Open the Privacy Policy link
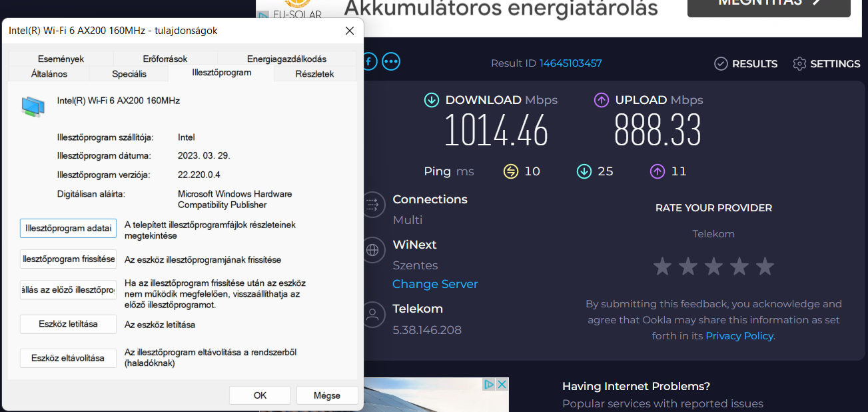Screen dimensions: 868x412 click(739, 336)
